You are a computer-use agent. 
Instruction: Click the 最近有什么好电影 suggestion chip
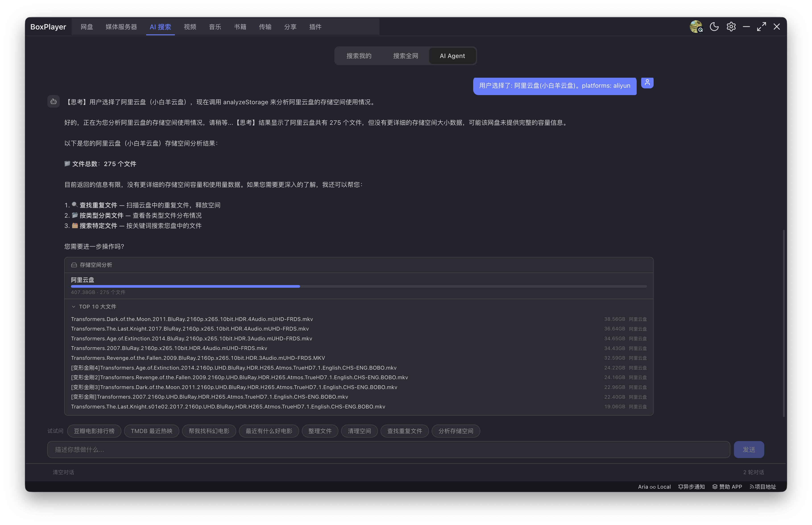point(269,431)
